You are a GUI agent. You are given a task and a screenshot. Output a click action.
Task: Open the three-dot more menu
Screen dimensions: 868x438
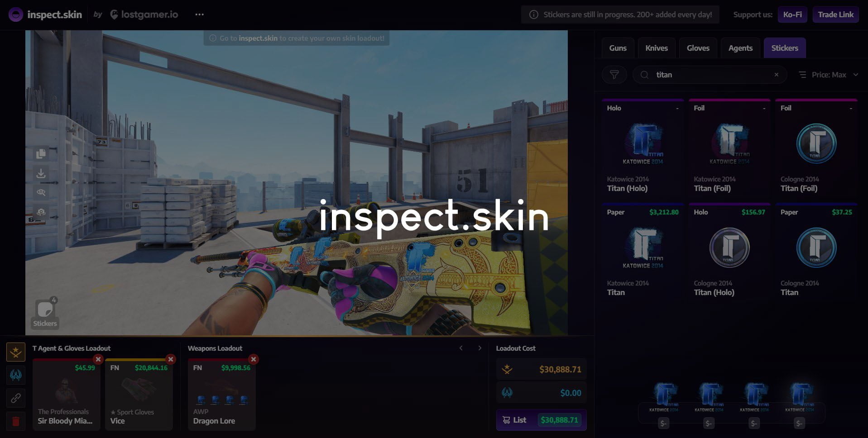pyautogui.click(x=199, y=14)
